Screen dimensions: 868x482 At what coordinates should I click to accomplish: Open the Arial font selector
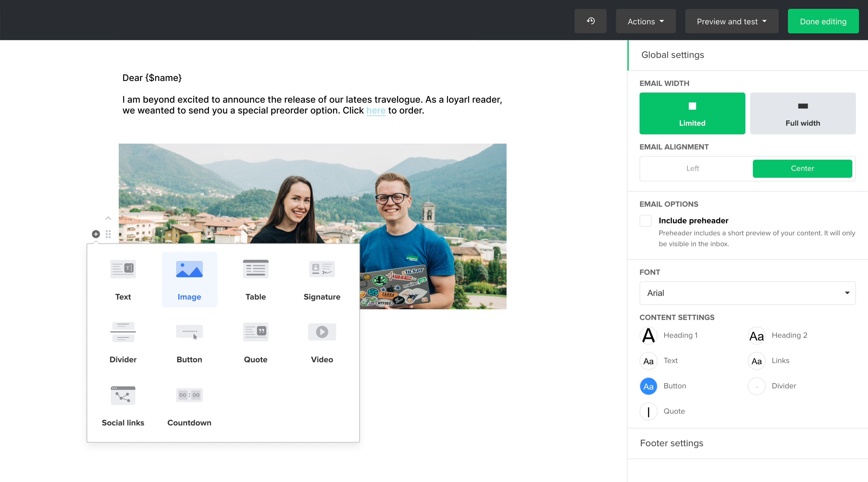[747, 293]
